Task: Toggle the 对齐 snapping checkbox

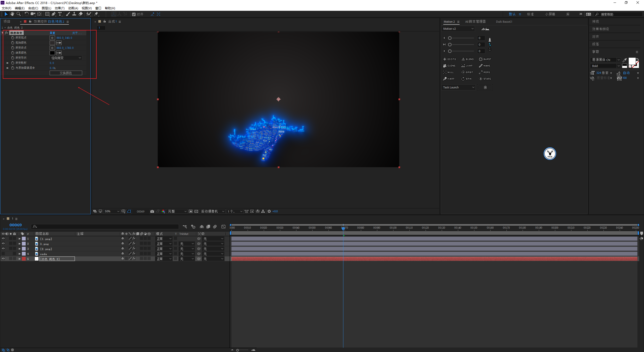Action: click(134, 14)
